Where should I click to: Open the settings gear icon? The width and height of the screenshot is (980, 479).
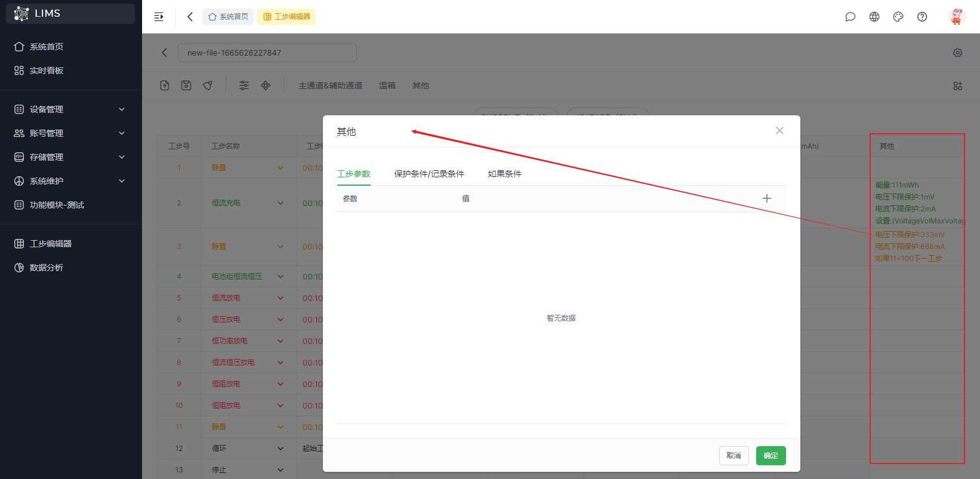point(958,53)
